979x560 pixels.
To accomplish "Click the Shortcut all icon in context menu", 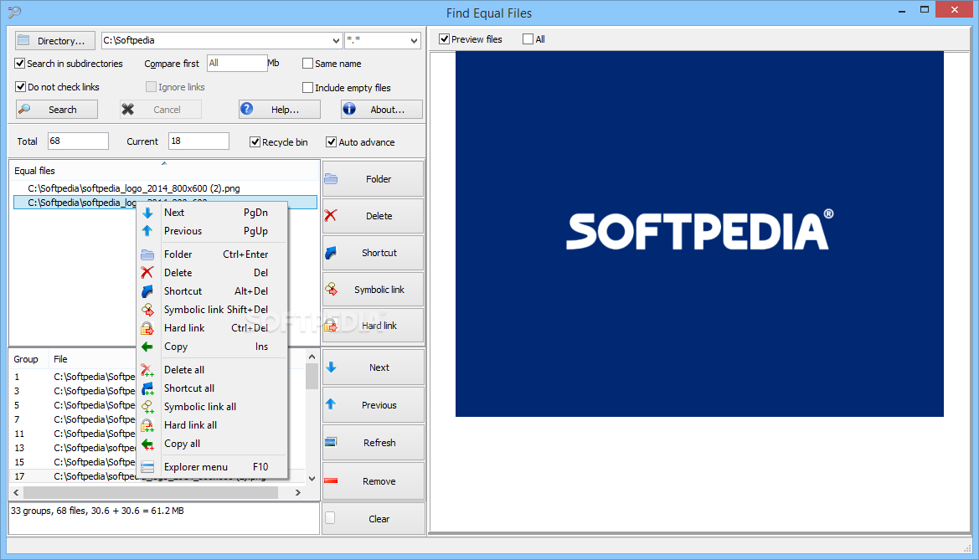I will click(x=147, y=388).
